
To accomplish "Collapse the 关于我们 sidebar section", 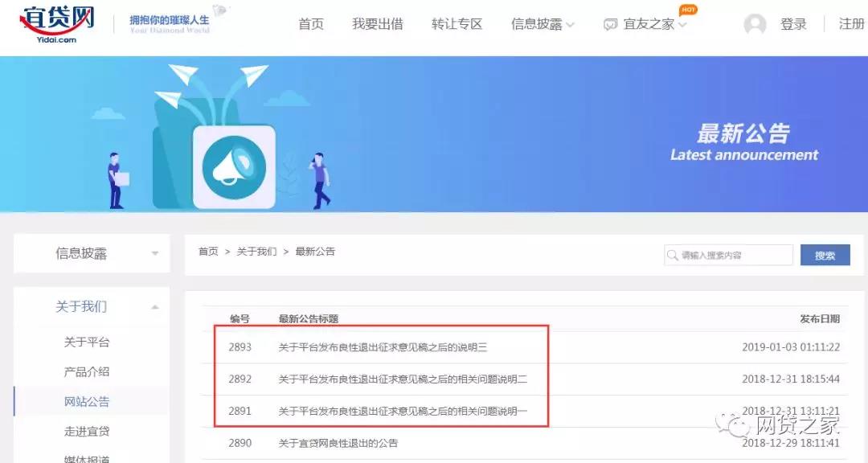I will coord(91,307).
